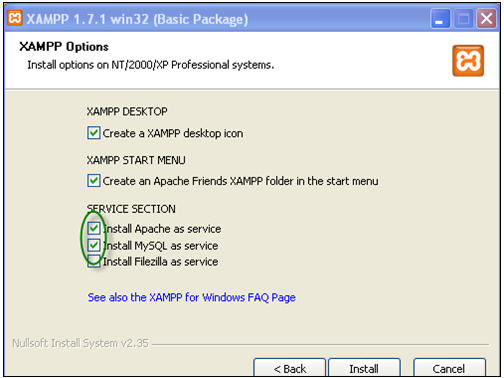Minimize the XAMPP installer window
504x378 pixels.
pyautogui.click(x=440, y=19)
